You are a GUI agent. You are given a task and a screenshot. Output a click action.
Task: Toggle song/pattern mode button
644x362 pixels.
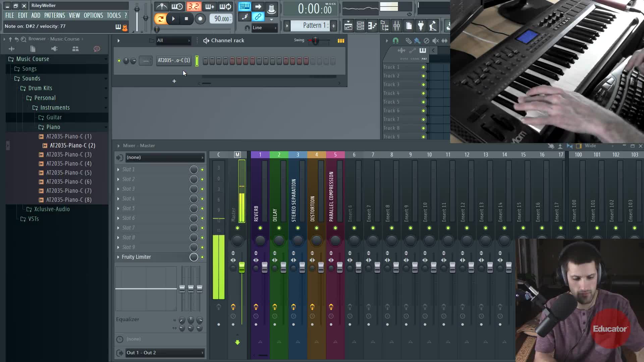point(160,19)
